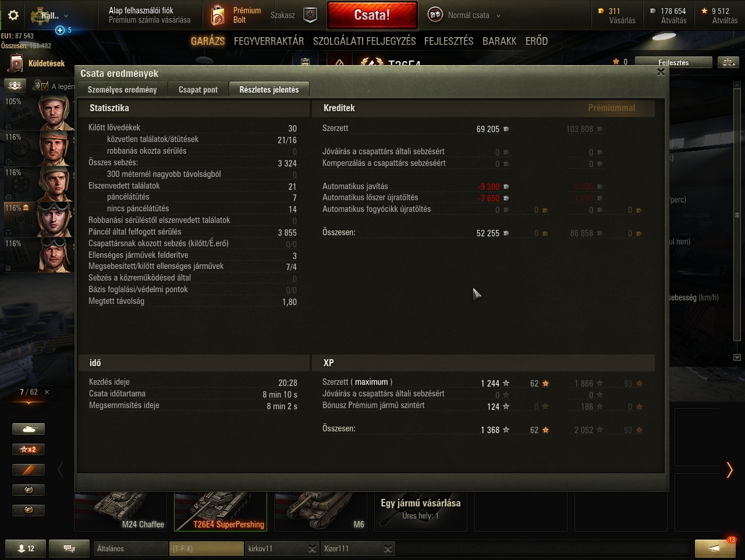Open the FEGYVERRAKTÁR menu
Viewport: 745px width, 560px height.
[269, 41]
